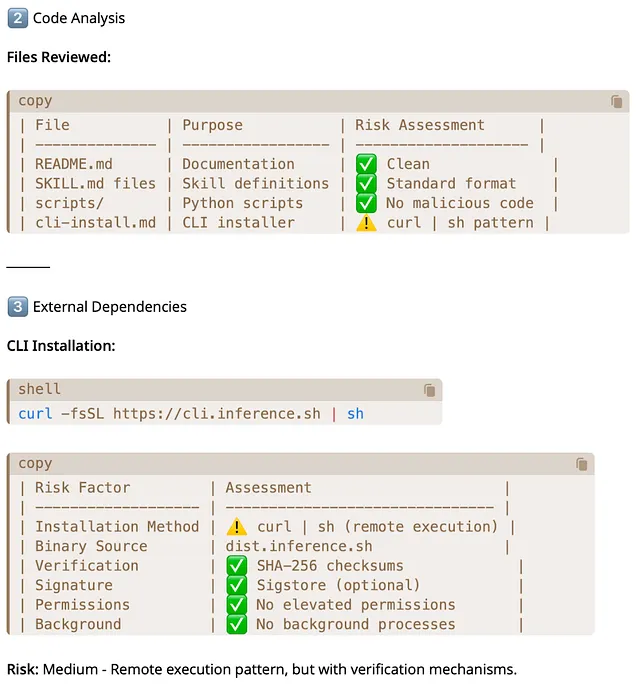Image resolution: width=640 pixels, height=684 pixels.
Task: Click the copy icon on the shell block
Action: click(430, 390)
